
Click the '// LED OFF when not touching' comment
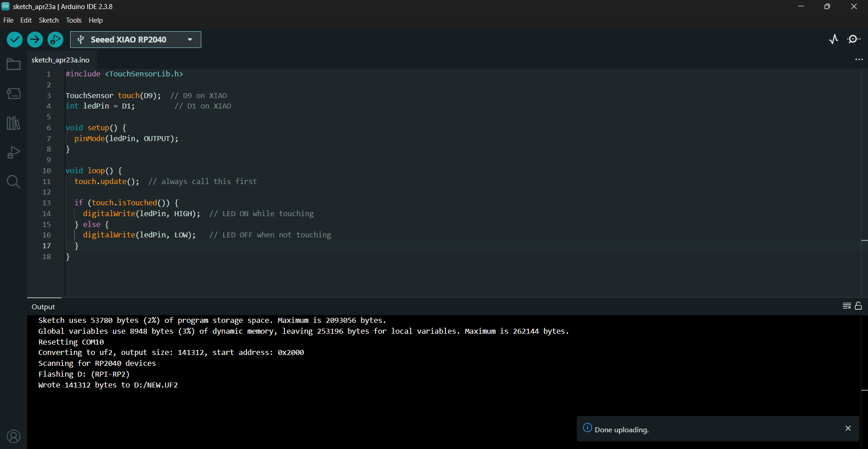pos(270,235)
